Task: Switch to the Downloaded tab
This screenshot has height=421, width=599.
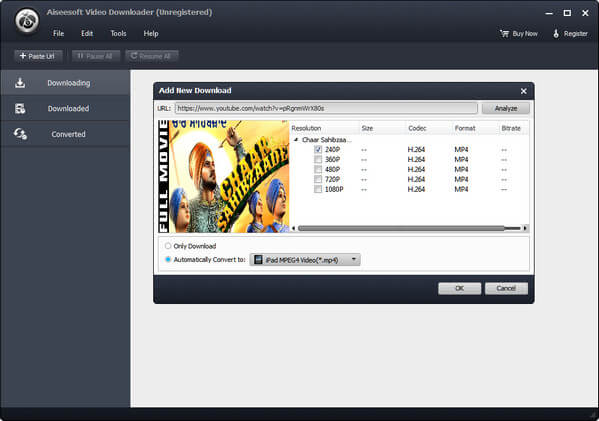Action: (65, 108)
